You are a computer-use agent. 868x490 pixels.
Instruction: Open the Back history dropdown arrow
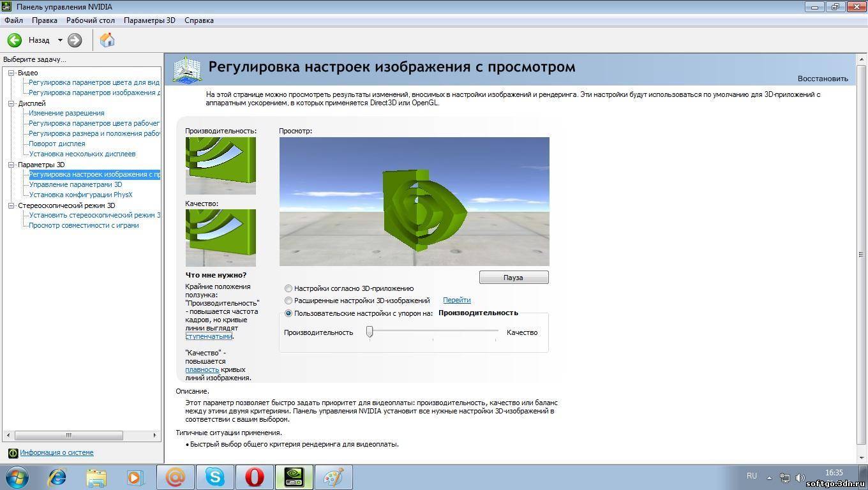[60, 40]
